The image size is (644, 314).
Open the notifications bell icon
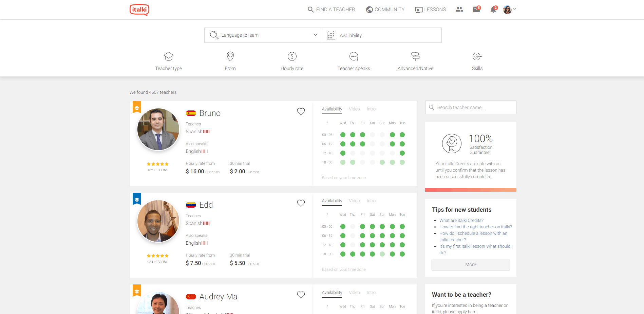tap(493, 9)
